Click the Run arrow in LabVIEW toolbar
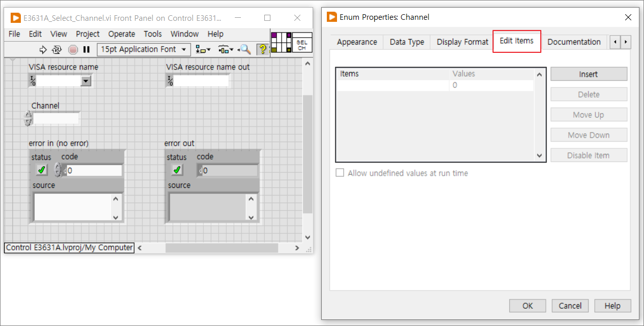 [43, 49]
